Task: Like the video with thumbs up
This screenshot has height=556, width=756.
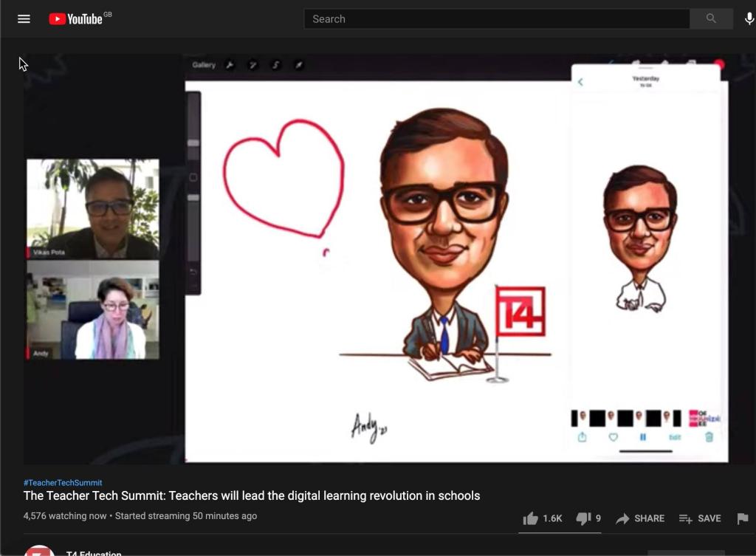Action: [531, 518]
